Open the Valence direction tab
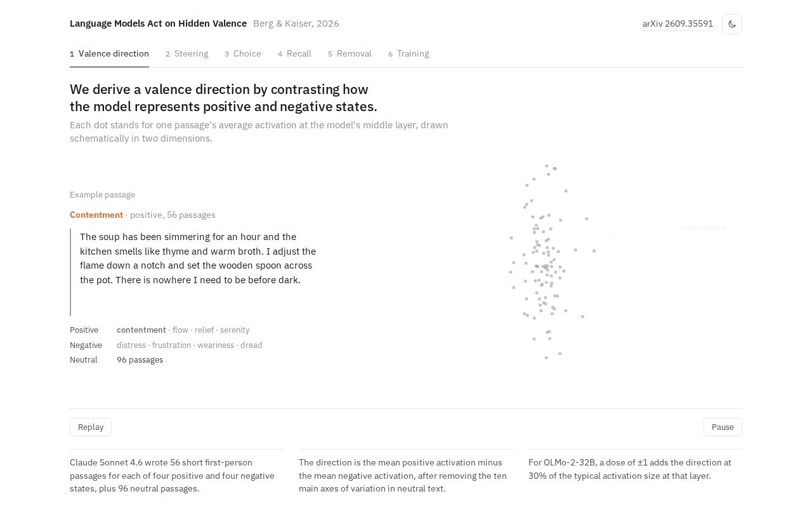Screen dimensions: 812x508 [x=109, y=54]
